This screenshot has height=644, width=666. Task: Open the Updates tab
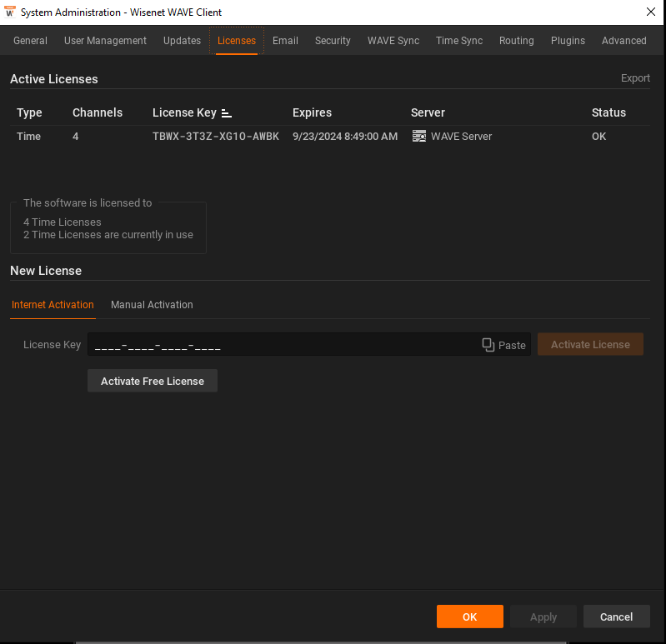(182, 41)
